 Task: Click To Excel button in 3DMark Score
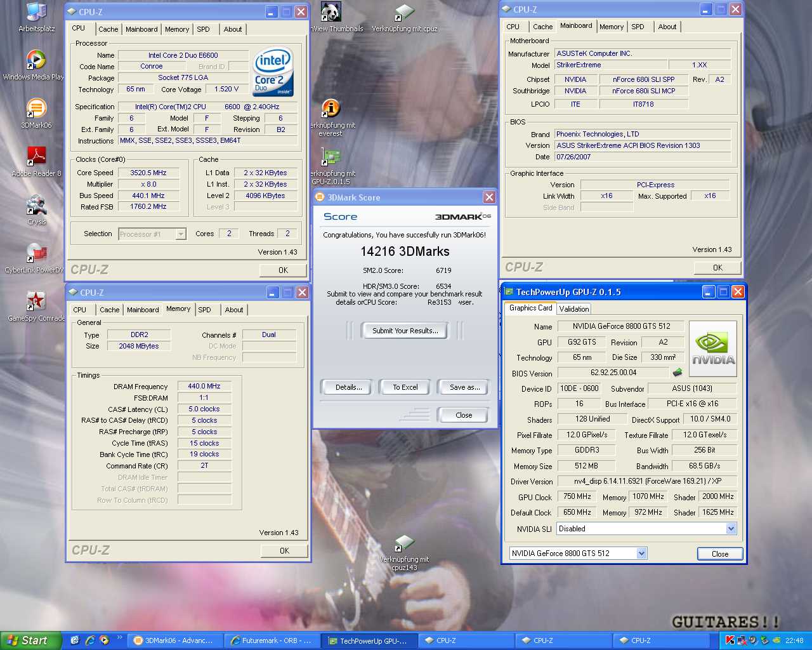pos(405,387)
